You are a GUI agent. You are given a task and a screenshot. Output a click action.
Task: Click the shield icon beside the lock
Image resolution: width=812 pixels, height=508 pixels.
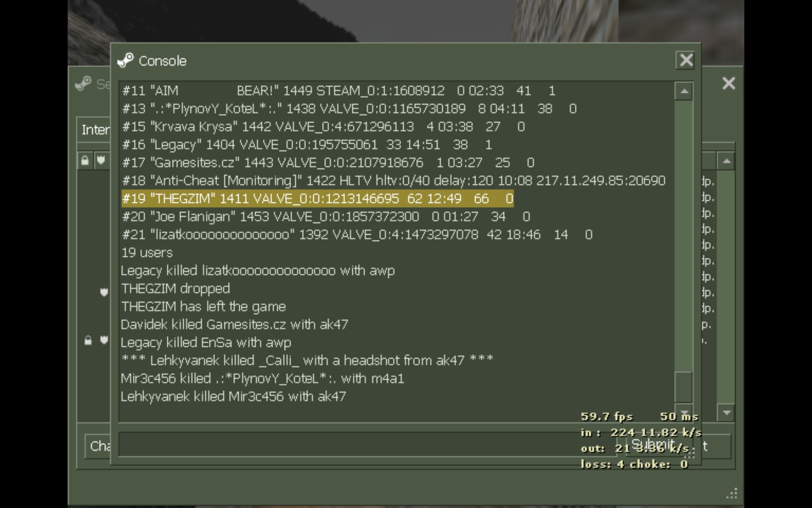point(104,340)
